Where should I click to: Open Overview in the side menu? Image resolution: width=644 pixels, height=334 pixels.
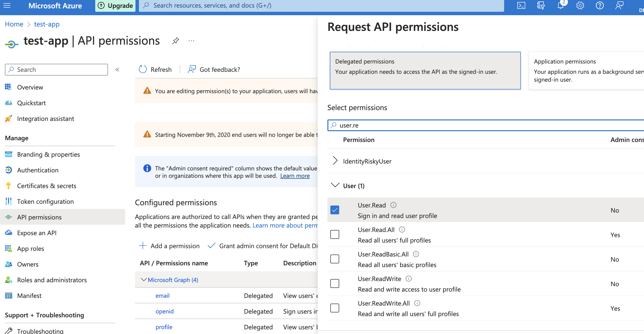(x=30, y=87)
